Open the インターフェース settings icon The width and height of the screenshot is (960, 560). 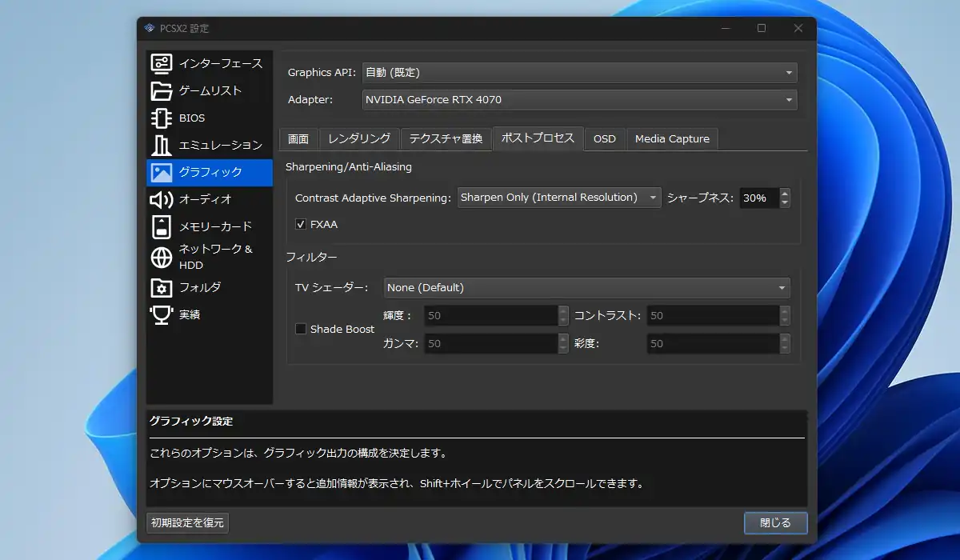coord(162,63)
